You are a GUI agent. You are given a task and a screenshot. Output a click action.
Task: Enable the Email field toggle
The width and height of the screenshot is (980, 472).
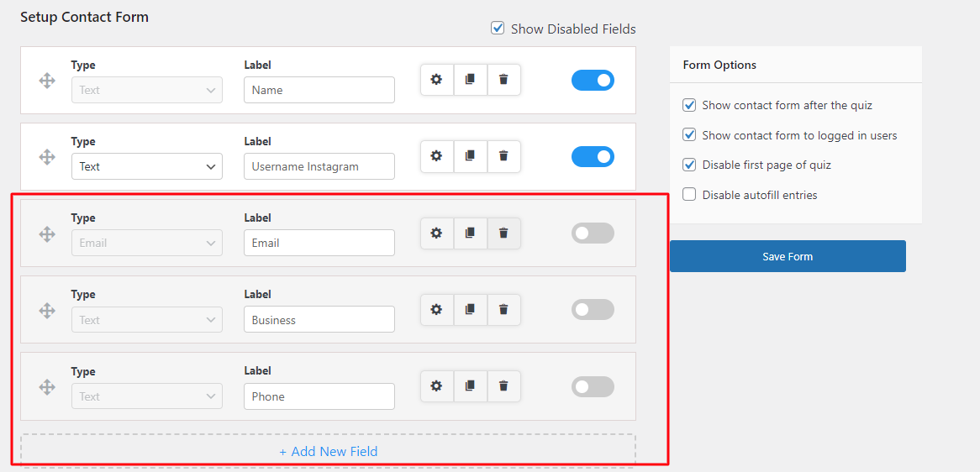[593, 233]
